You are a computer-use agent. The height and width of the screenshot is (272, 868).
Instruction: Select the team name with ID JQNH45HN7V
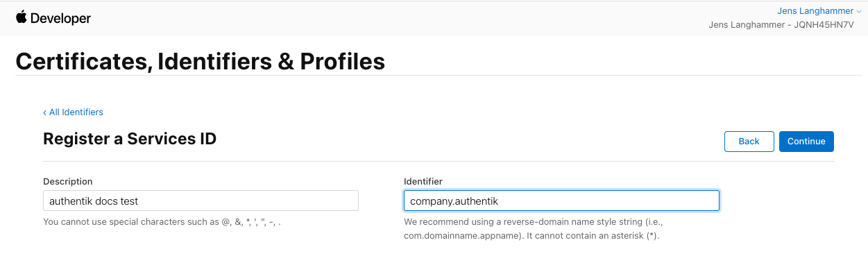coord(781,25)
